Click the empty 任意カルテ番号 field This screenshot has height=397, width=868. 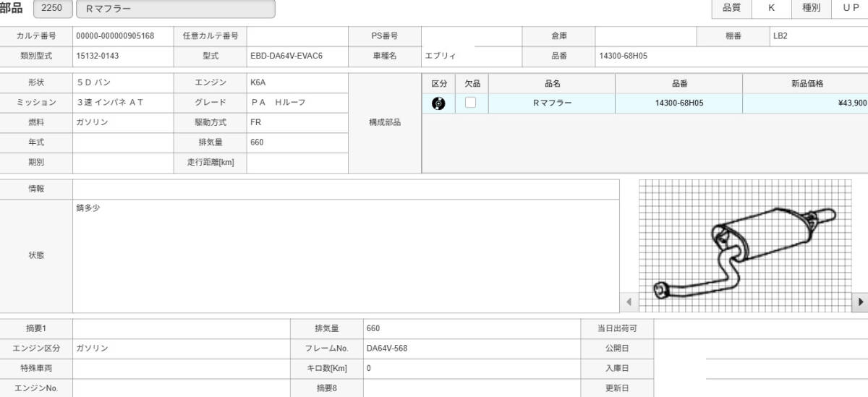297,36
